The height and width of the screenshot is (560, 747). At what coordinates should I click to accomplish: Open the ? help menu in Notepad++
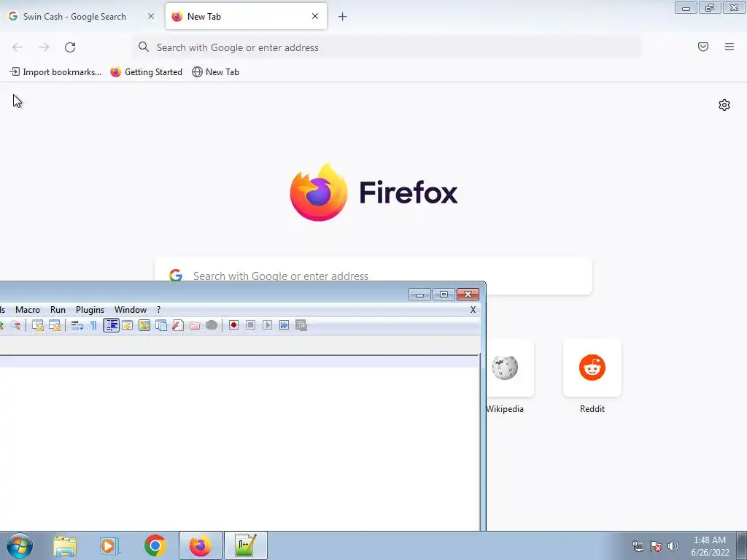[x=158, y=309]
